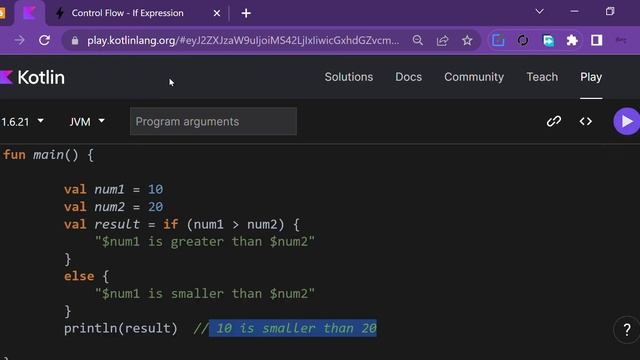
Task: Open a new browser tab
Action: point(246,13)
